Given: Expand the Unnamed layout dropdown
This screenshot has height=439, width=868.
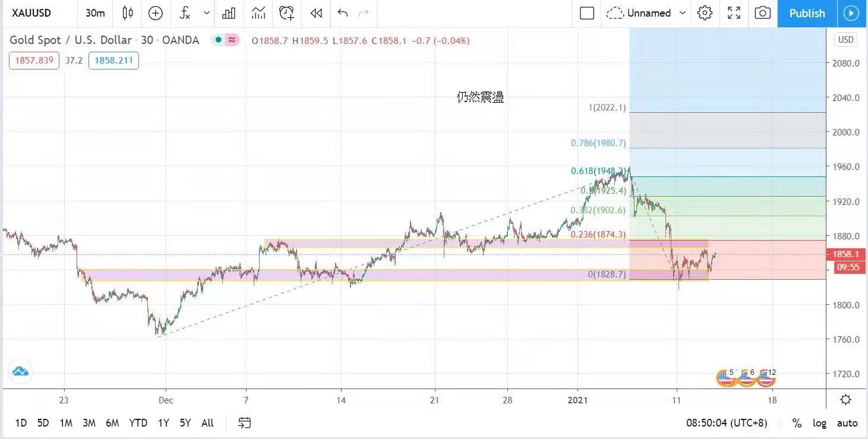Looking at the screenshot, I should (683, 13).
